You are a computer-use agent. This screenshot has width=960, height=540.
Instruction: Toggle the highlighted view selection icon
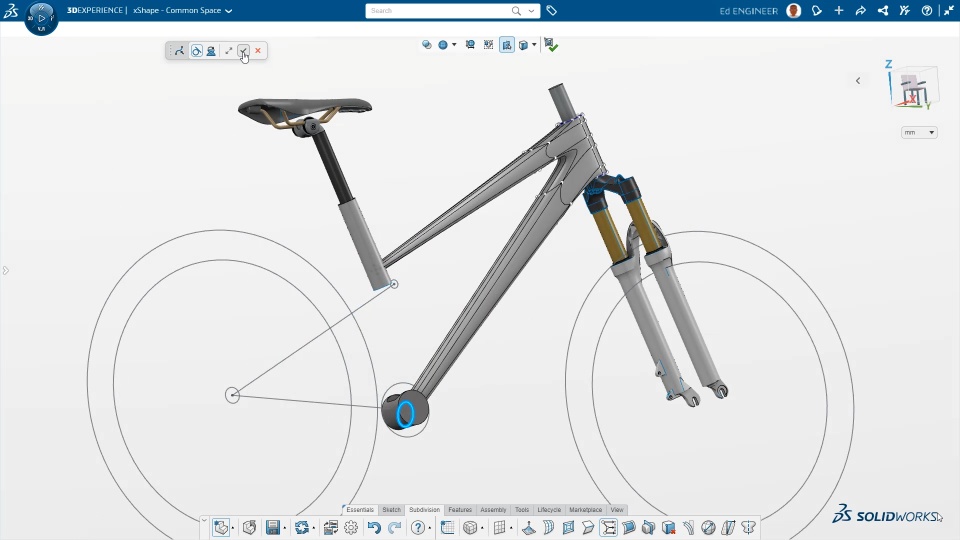point(507,45)
